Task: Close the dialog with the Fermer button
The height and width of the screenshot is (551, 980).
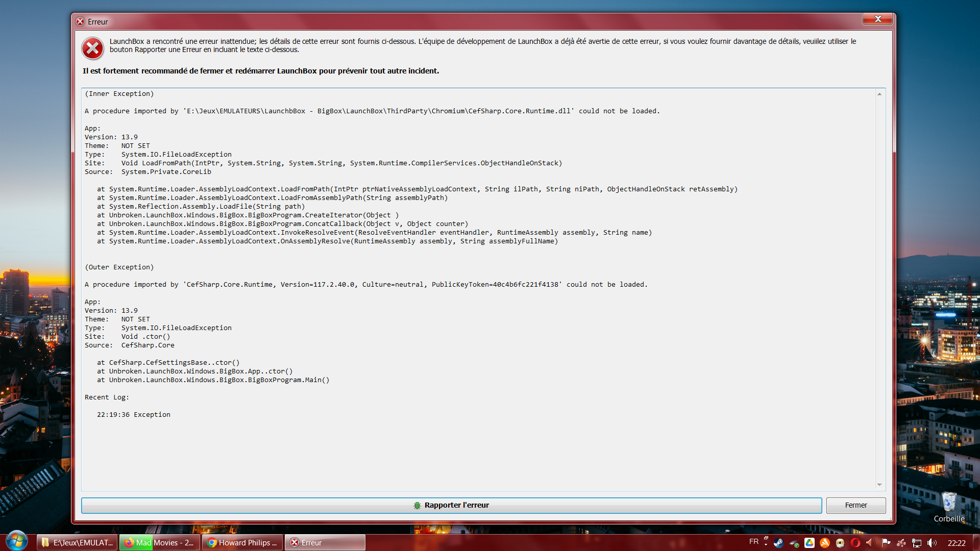Action: (x=855, y=505)
